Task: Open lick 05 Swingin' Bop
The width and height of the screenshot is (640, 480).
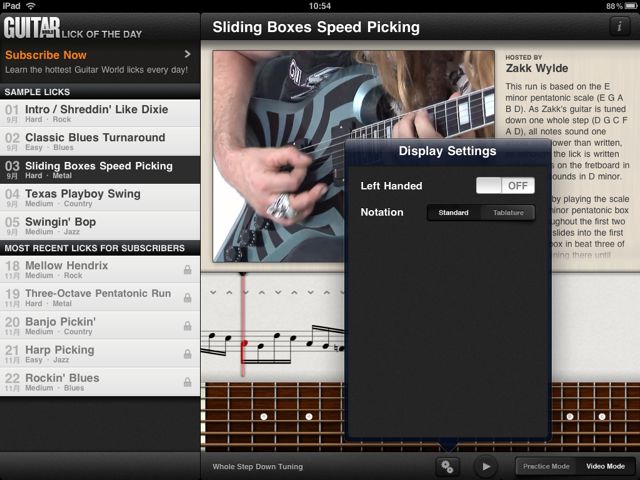Action: coord(100,226)
